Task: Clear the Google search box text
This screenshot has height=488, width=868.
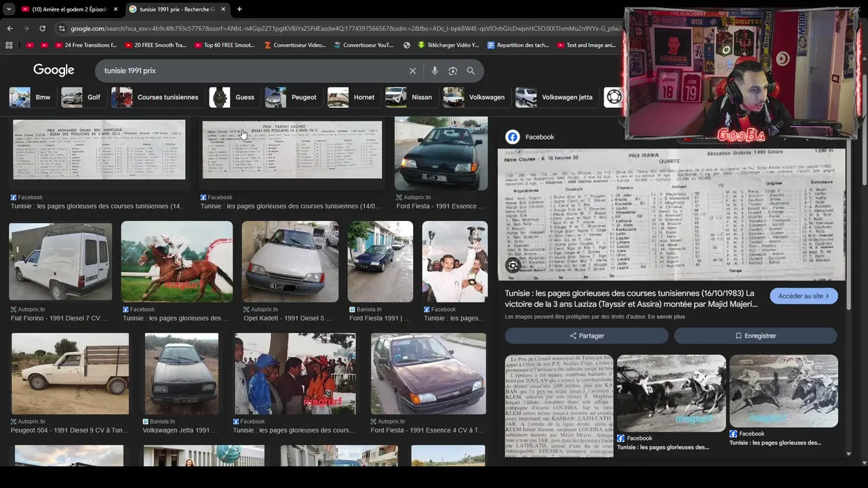Action: click(412, 70)
